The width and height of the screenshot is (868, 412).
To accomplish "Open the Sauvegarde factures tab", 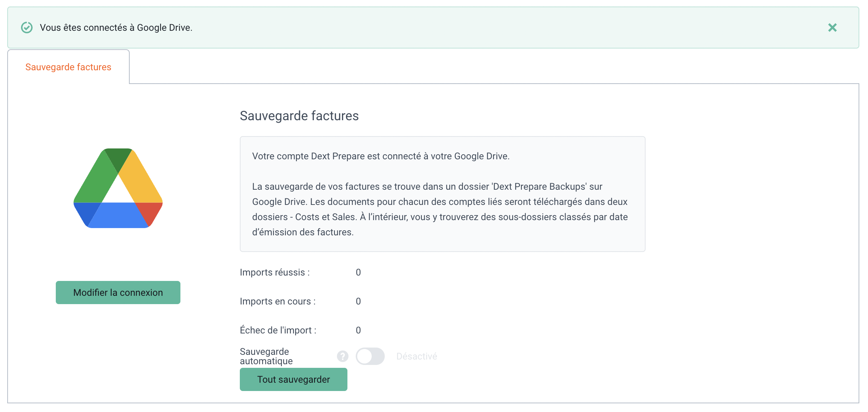I will coord(68,67).
